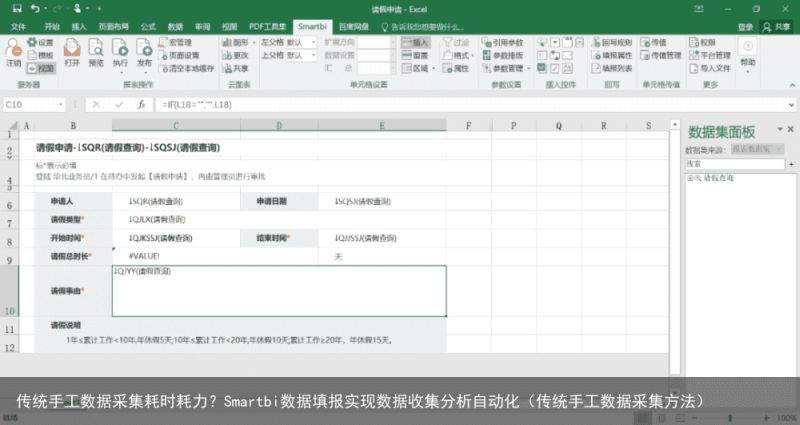
Task: Click 参数排版 parameter layout
Action: (x=502, y=55)
